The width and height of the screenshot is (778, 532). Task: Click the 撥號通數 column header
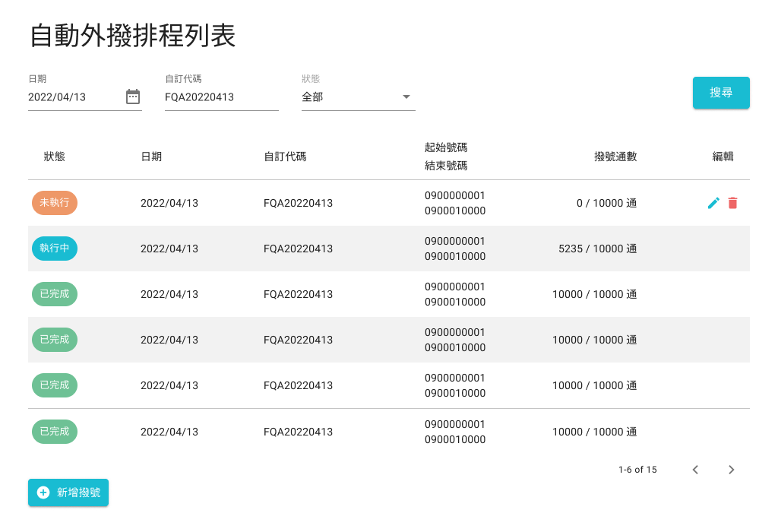tap(615, 157)
